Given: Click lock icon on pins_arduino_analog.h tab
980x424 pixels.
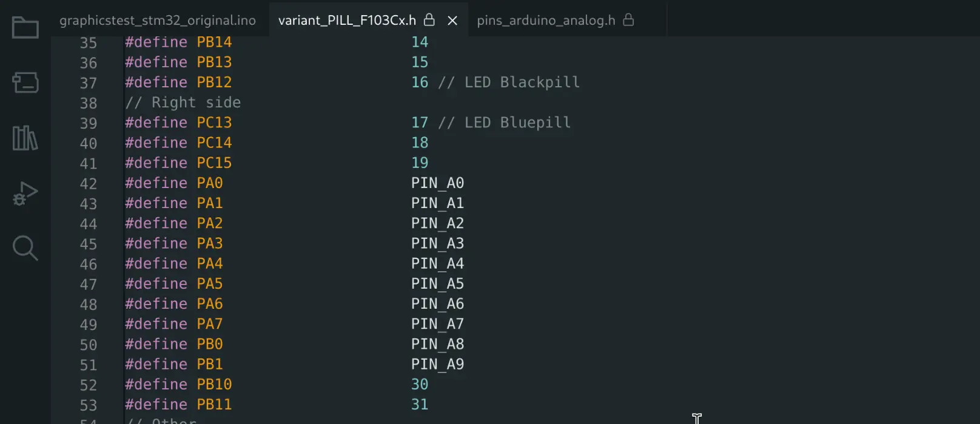Looking at the screenshot, I should tap(629, 20).
